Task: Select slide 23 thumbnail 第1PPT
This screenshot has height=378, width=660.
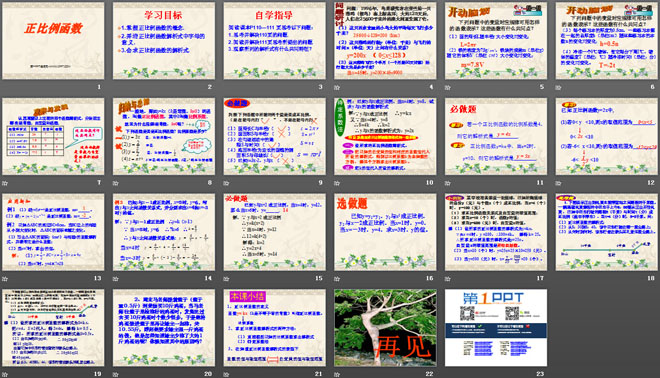Action: 496,327
